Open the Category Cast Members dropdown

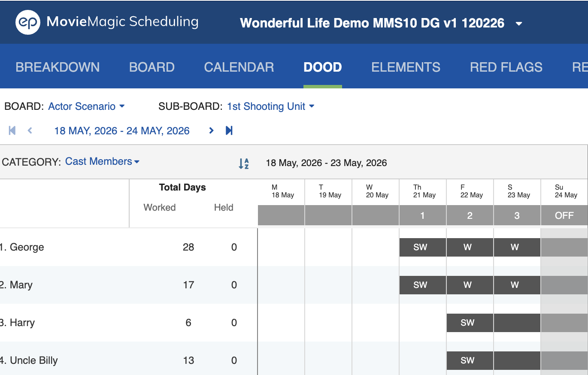click(x=102, y=161)
